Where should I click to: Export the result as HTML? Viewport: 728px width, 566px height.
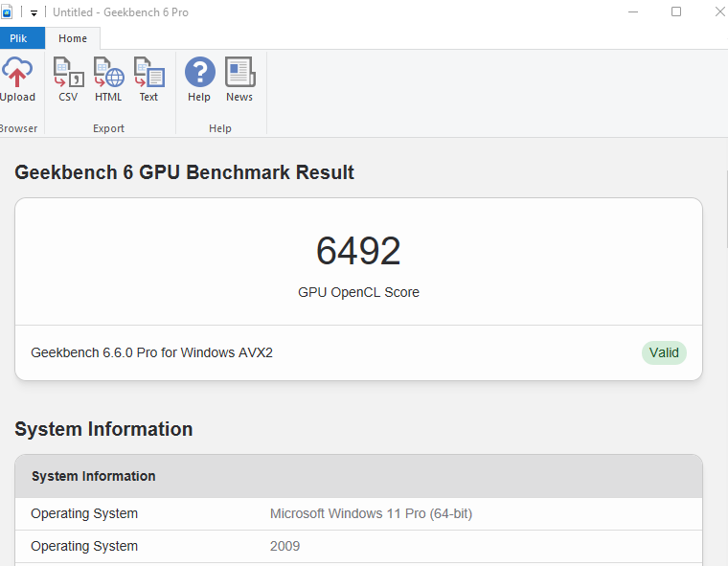pos(108,79)
